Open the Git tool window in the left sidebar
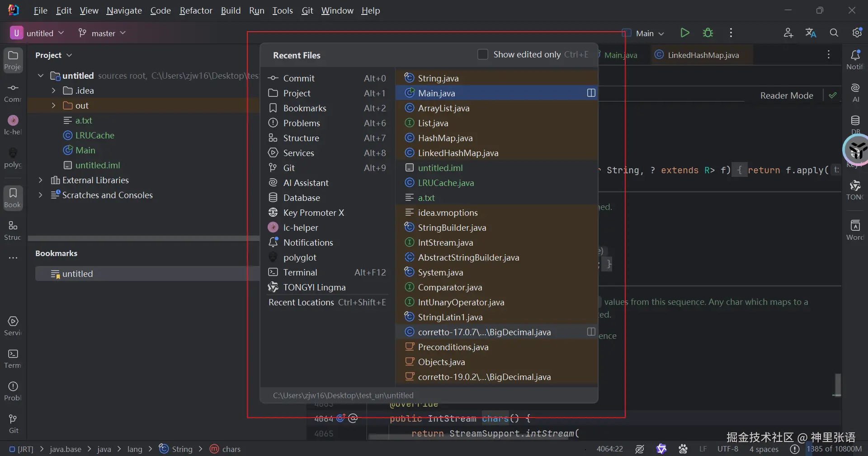 click(13, 424)
